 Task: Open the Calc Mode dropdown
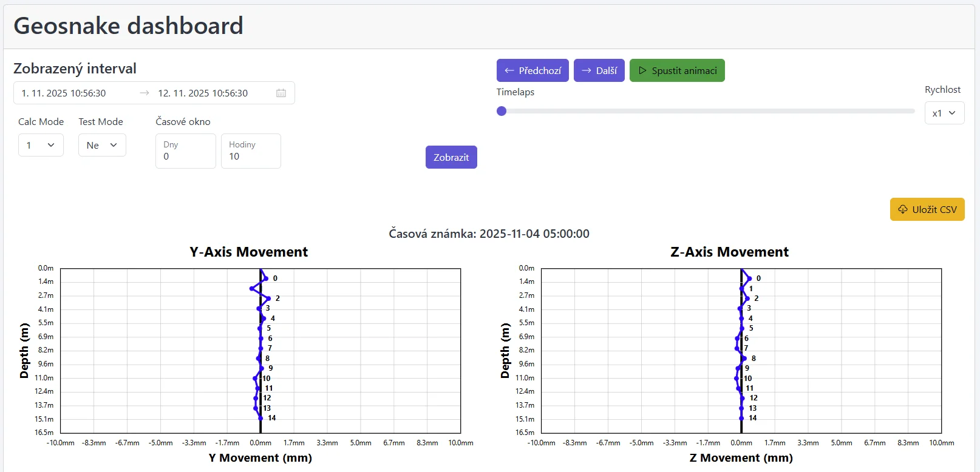[x=41, y=145]
